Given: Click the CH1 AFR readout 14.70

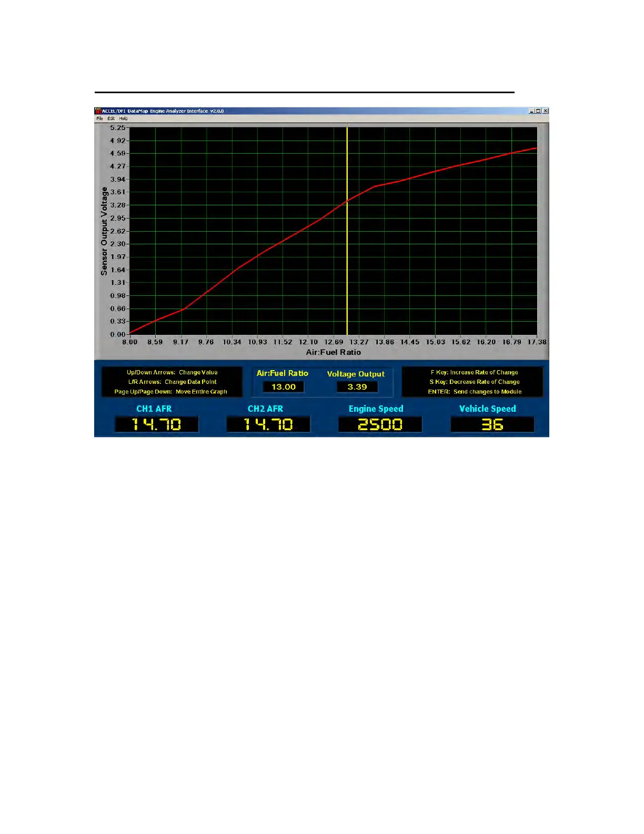Looking at the screenshot, I should [x=157, y=424].
